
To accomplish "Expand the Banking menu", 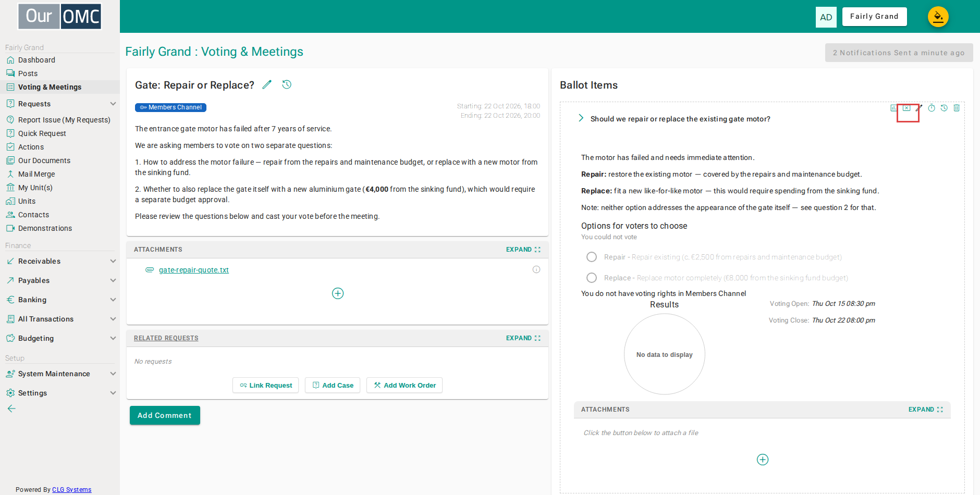I will coord(113,300).
